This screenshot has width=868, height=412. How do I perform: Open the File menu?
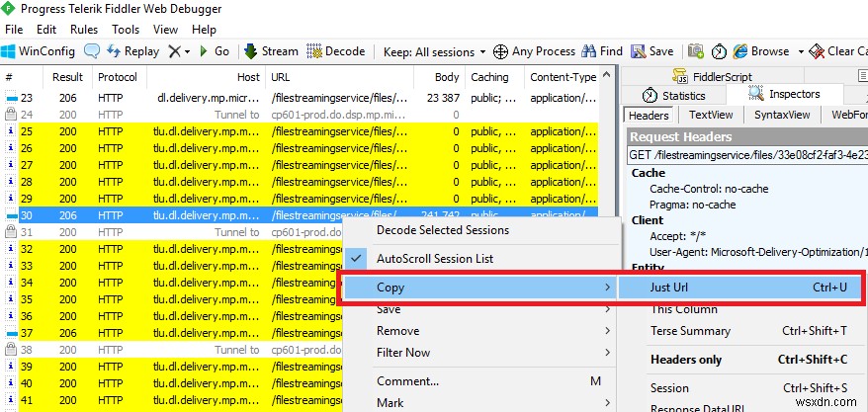coord(14,30)
